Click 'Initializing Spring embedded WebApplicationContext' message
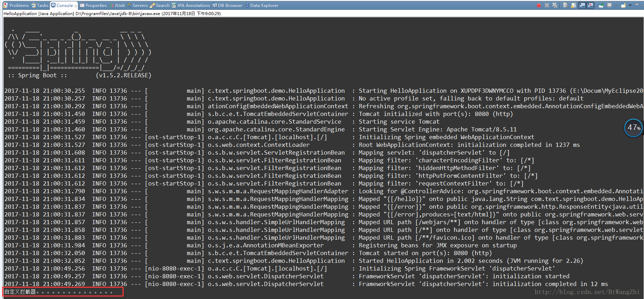This screenshot has width=644, height=299. point(446,137)
